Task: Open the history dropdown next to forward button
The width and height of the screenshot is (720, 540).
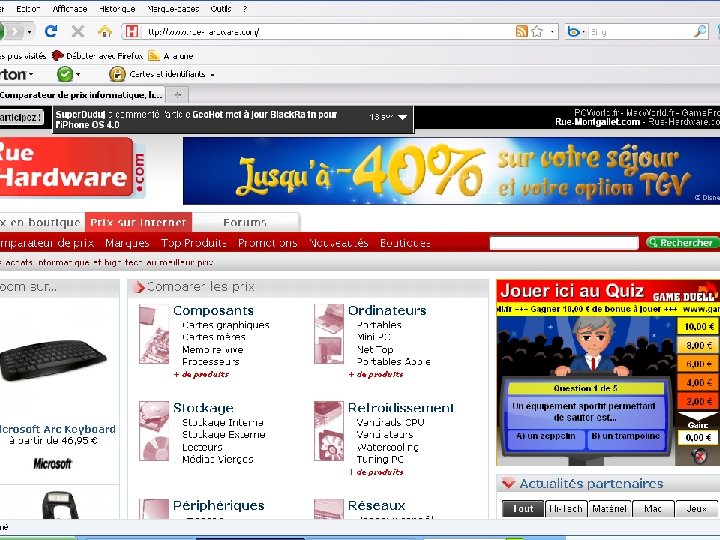Action: [x=29, y=32]
